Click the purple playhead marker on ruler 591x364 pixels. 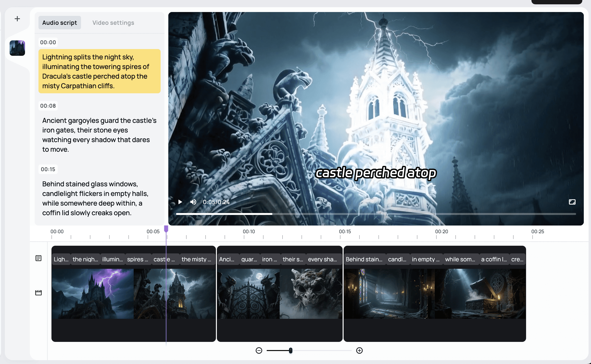166,229
